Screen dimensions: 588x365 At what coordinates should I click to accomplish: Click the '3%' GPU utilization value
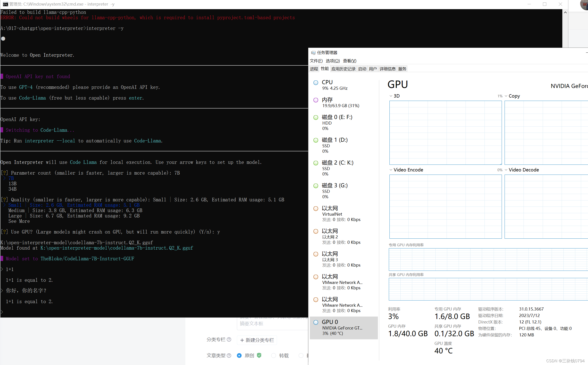(393, 316)
